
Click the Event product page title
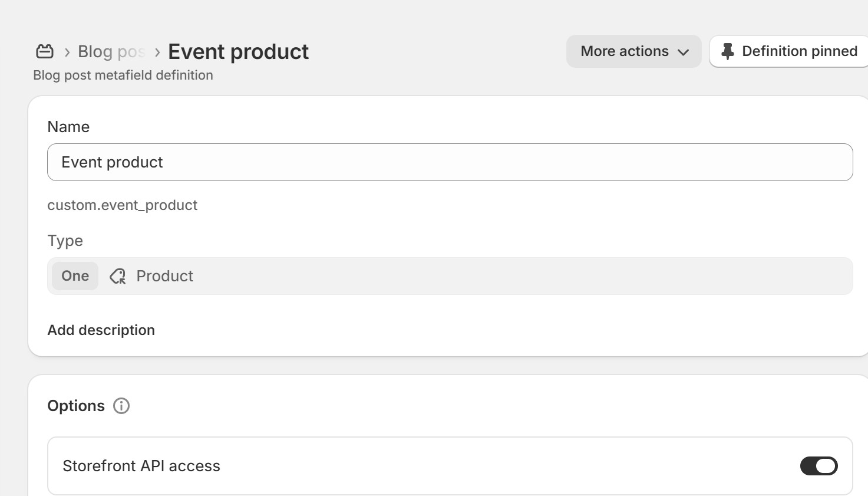pyautogui.click(x=238, y=52)
